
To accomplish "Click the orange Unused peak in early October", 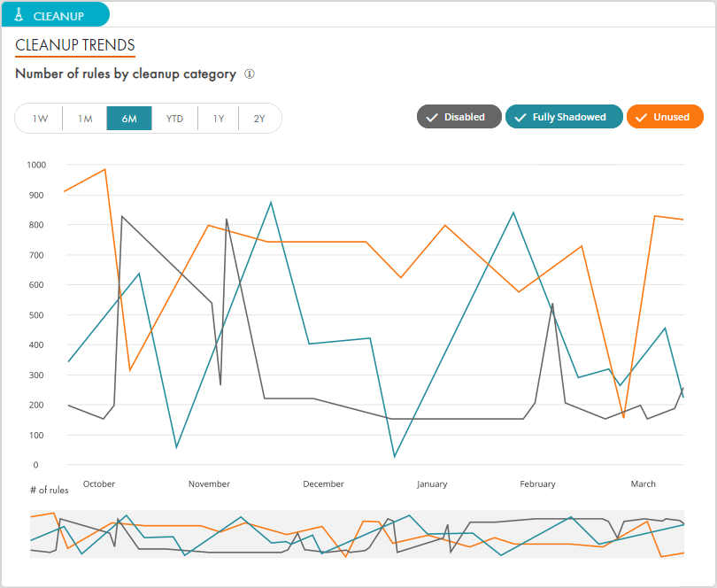I will (105, 169).
